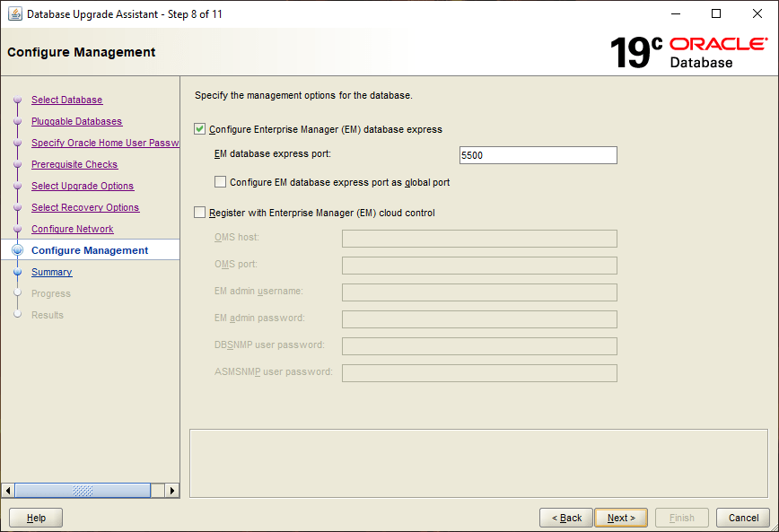Uncheck Configure Enterprise Manager database express
This screenshot has width=779, height=532.
click(200, 129)
